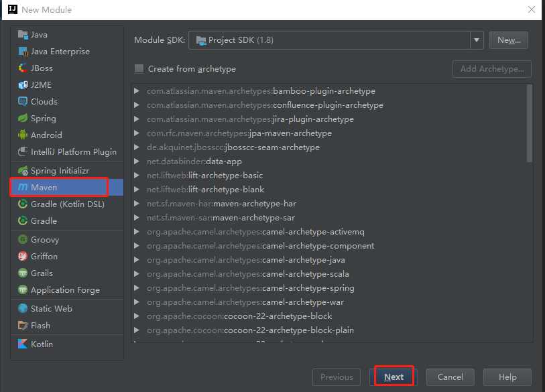Click the New... SDK button
Viewport: 545px width, 392px height.
pyautogui.click(x=509, y=40)
